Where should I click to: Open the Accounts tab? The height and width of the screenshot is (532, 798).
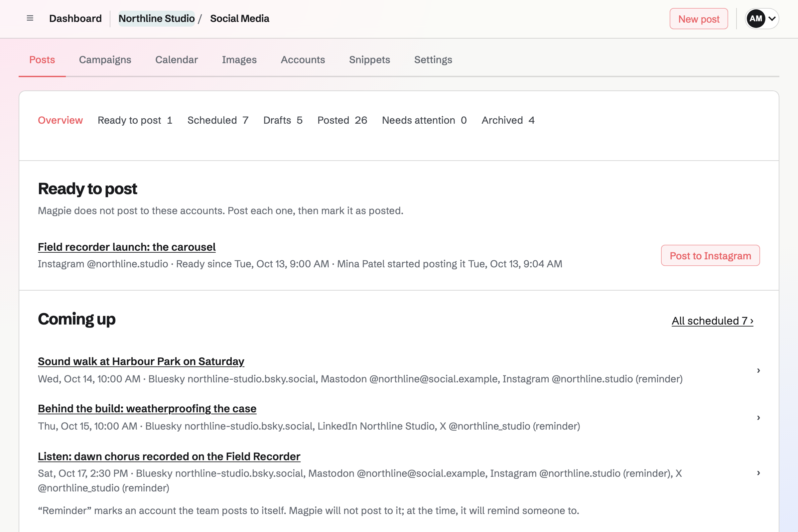click(303, 60)
